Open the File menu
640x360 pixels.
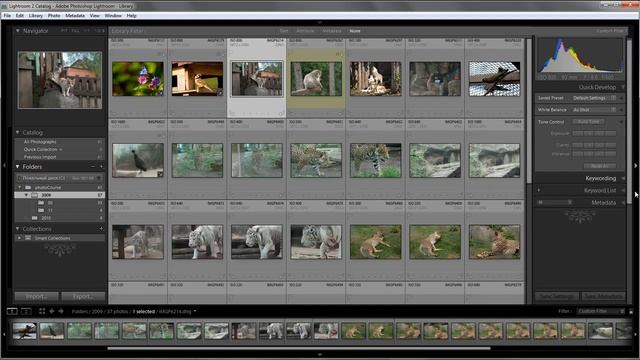(7, 16)
